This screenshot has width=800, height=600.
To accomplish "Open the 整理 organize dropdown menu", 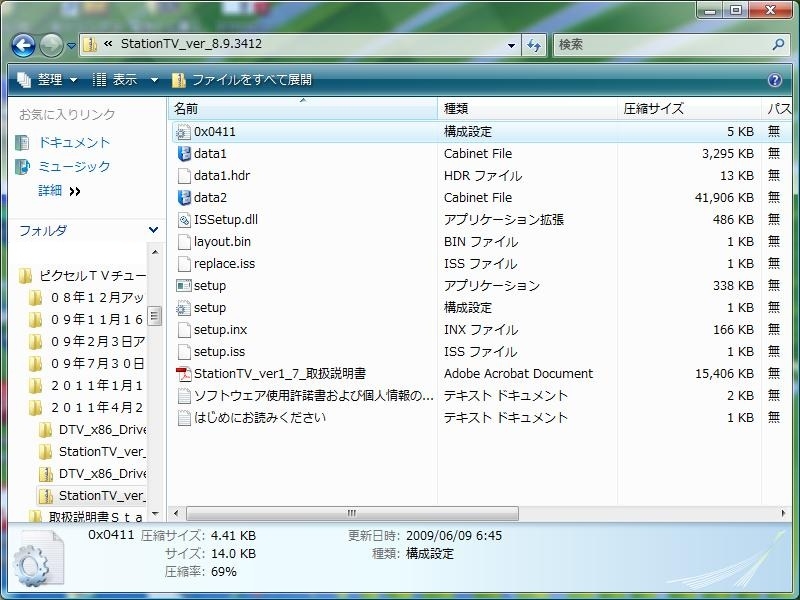I will pyautogui.click(x=48, y=80).
